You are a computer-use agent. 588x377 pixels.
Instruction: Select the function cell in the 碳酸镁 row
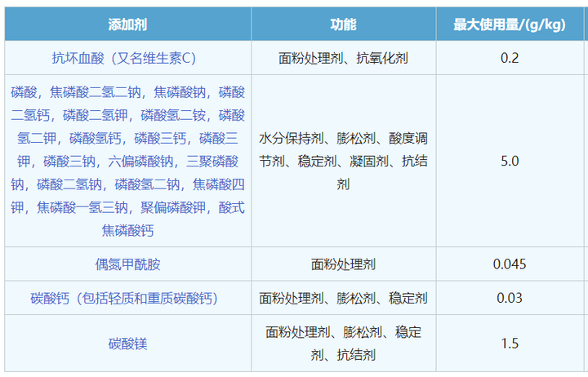(344, 344)
